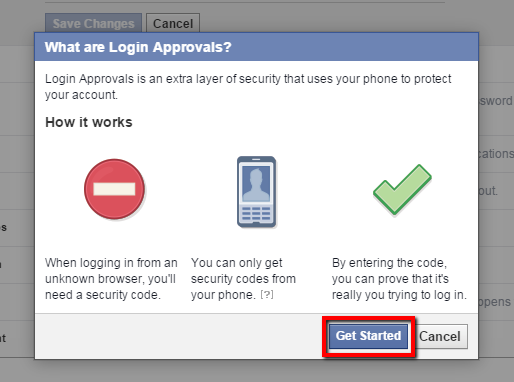Click the mobile phone icon

coord(256,192)
